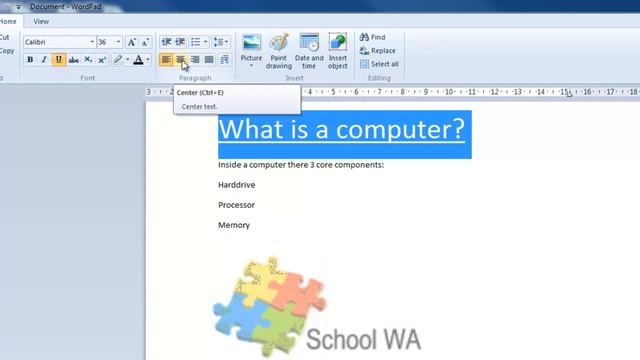Turn off Underline formatting

coord(58,60)
